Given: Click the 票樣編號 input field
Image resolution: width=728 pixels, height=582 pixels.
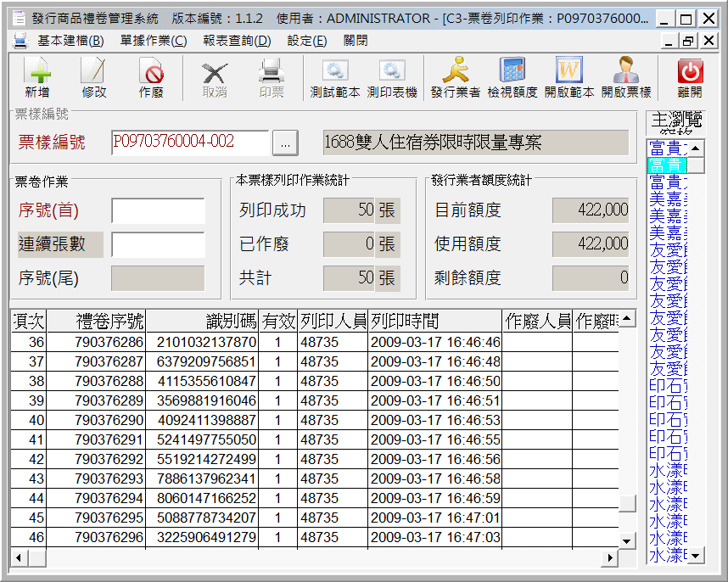Looking at the screenshot, I should pyautogui.click(x=190, y=142).
